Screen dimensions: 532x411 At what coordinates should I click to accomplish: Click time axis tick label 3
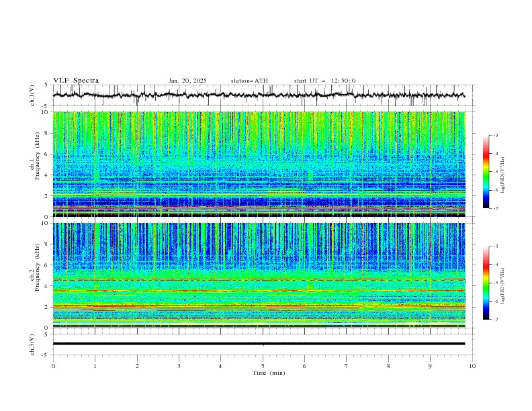coord(179,366)
